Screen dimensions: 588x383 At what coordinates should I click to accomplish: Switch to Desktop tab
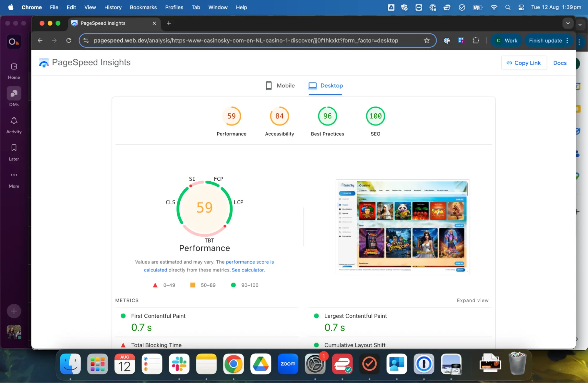[325, 86]
